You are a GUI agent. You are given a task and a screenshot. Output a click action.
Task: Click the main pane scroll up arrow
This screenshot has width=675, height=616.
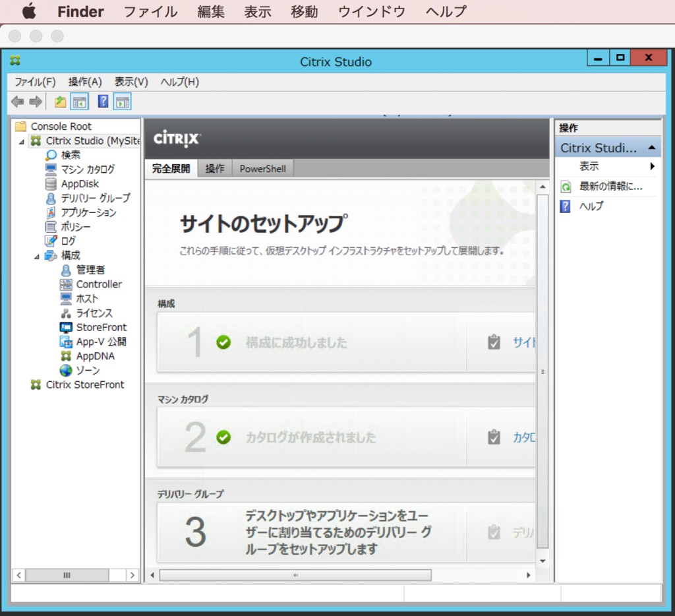click(x=543, y=187)
